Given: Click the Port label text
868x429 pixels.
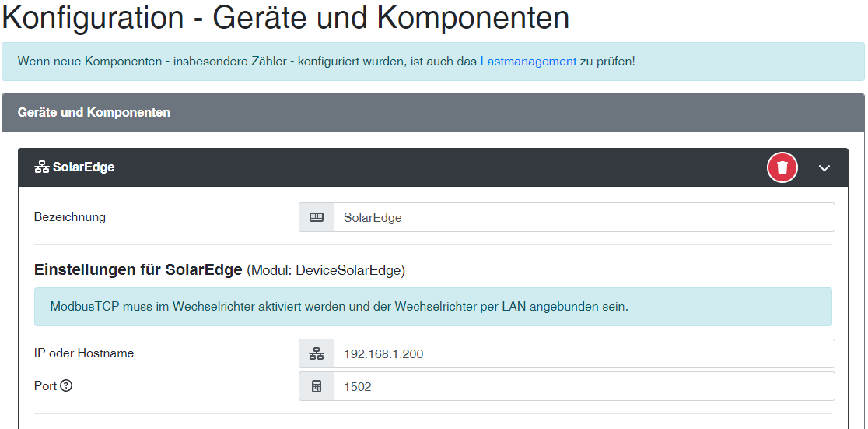Looking at the screenshot, I should (x=45, y=385).
